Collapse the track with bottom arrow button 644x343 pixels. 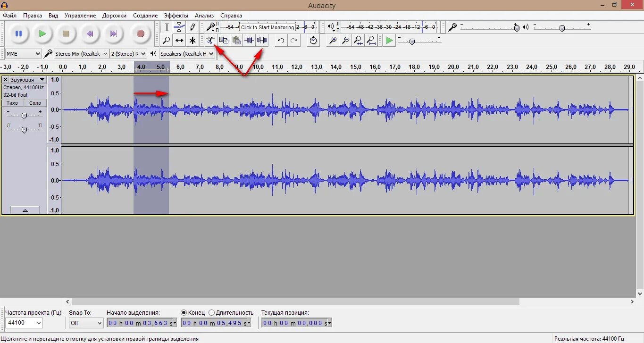click(x=25, y=210)
